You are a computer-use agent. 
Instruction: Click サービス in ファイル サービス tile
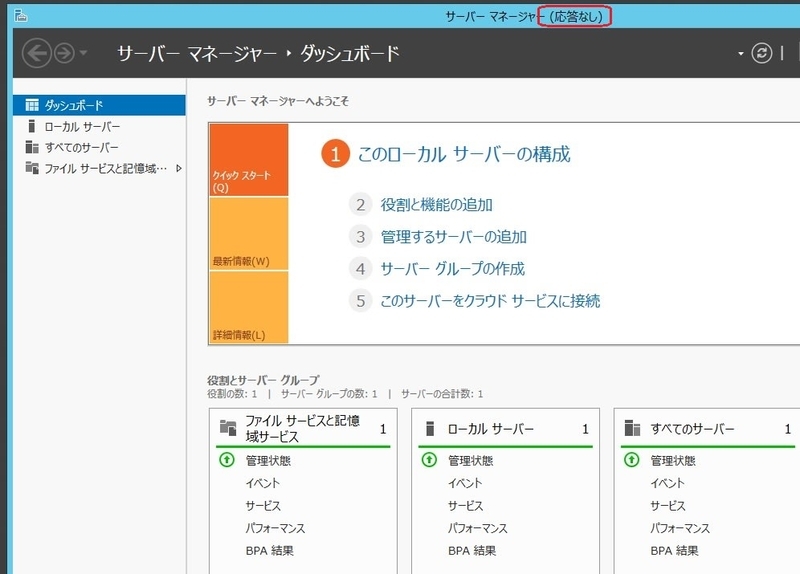click(x=263, y=506)
